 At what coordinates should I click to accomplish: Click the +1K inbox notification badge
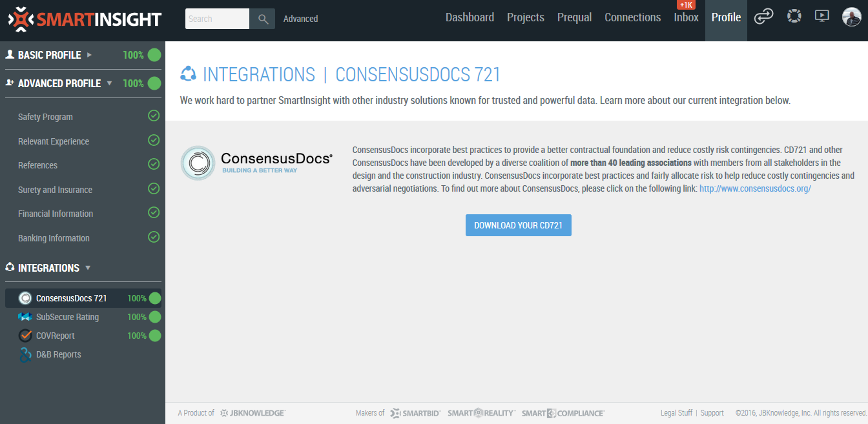point(686,5)
